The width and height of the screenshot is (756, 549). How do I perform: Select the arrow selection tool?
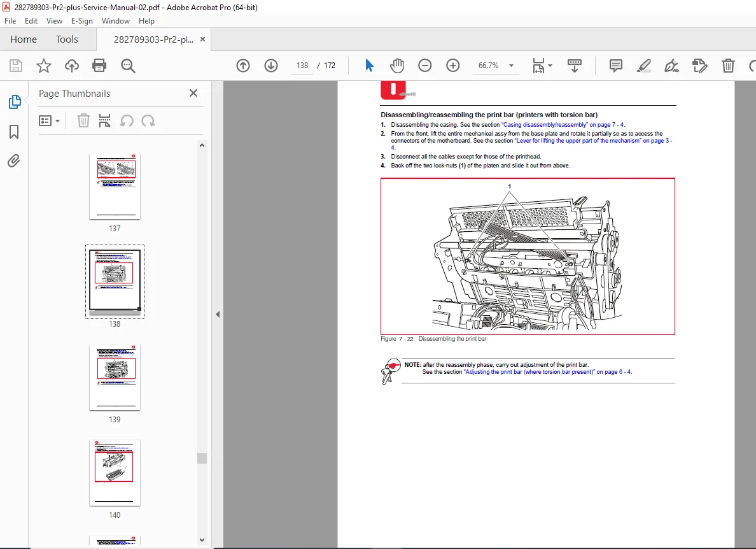[369, 66]
